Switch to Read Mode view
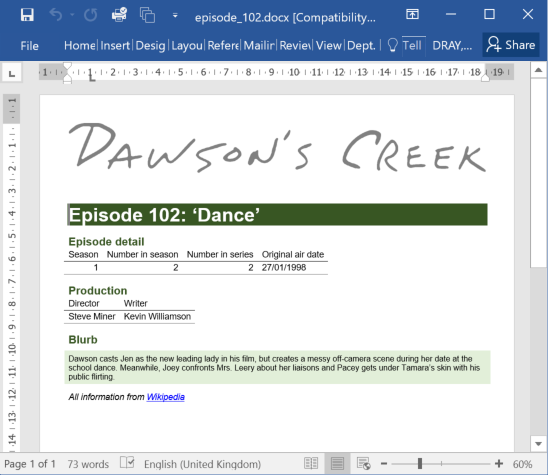This screenshot has width=548, height=475. pyautogui.click(x=311, y=463)
